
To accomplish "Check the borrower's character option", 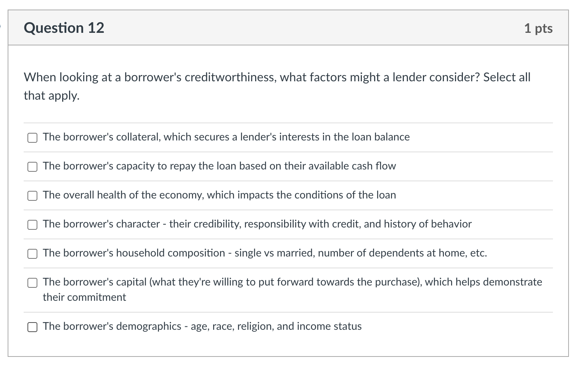I will [32, 225].
